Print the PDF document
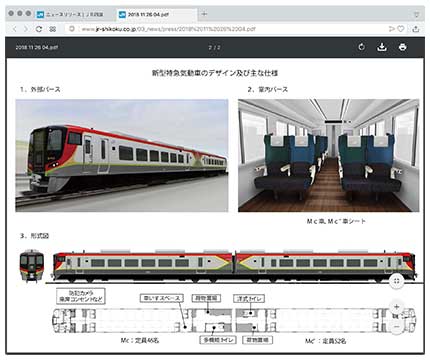 tap(403, 47)
